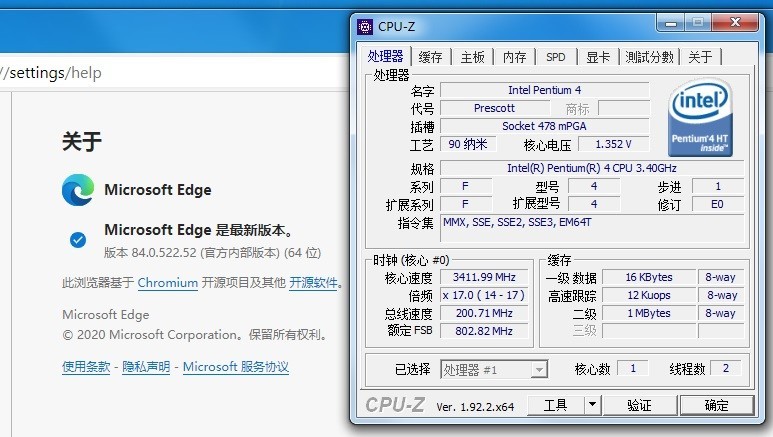Click the Microsoft Edge 是最新版本 text
Viewport: 773px width, 437px height.
point(199,230)
